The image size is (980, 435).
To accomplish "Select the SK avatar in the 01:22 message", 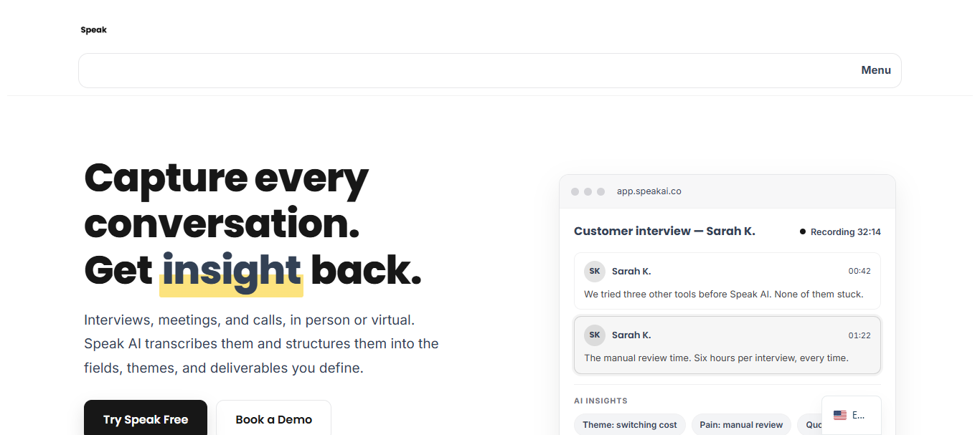I will coord(595,335).
